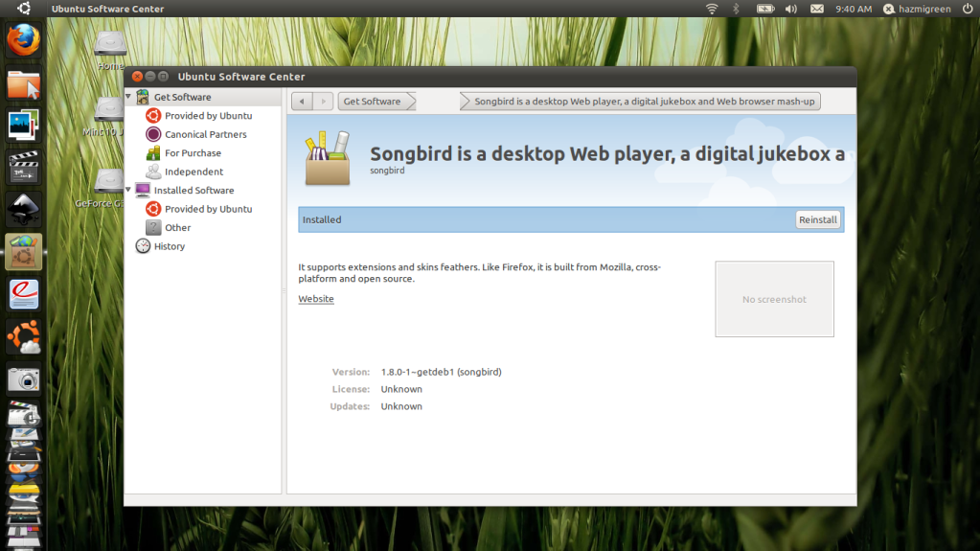Select Canonical Partners source

tap(206, 134)
